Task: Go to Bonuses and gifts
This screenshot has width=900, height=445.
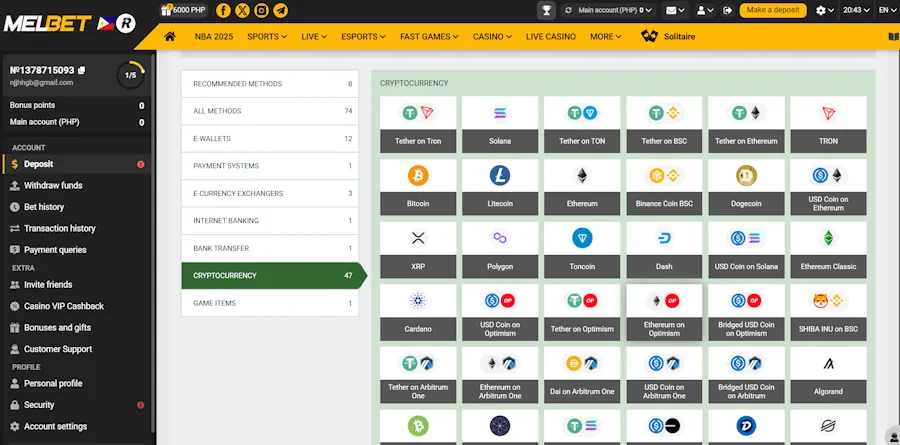Action: (x=57, y=328)
